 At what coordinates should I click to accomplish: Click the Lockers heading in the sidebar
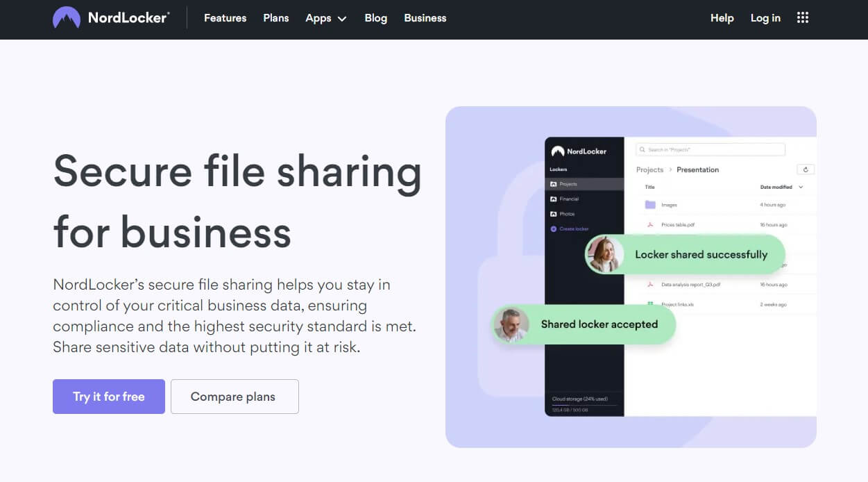tap(559, 169)
